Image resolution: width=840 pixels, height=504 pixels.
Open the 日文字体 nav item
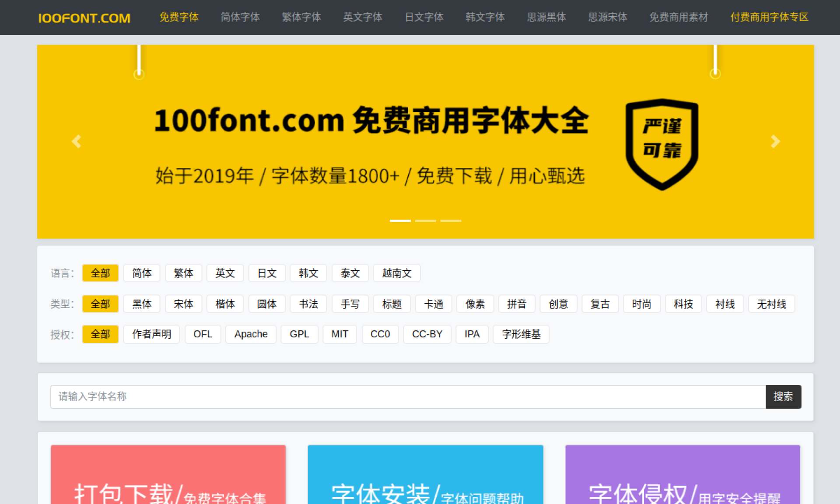(424, 17)
